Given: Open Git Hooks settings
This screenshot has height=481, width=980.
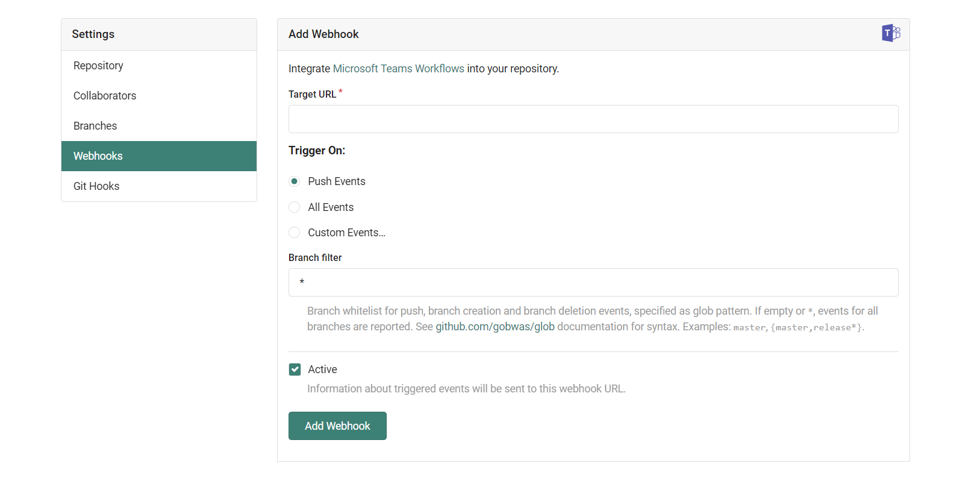Looking at the screenshot, I should pos(96,186).
